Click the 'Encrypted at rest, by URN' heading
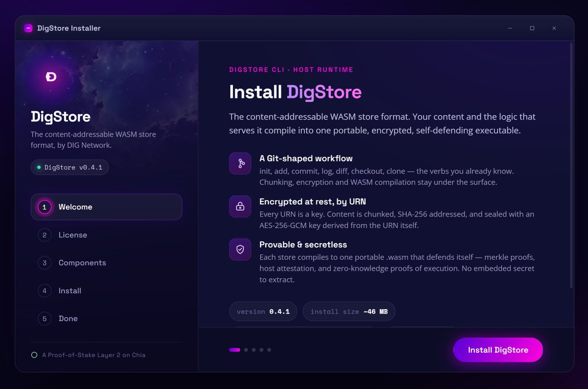Image resolution: width=588 pixels, height=389 pixels. coord(313,202)
